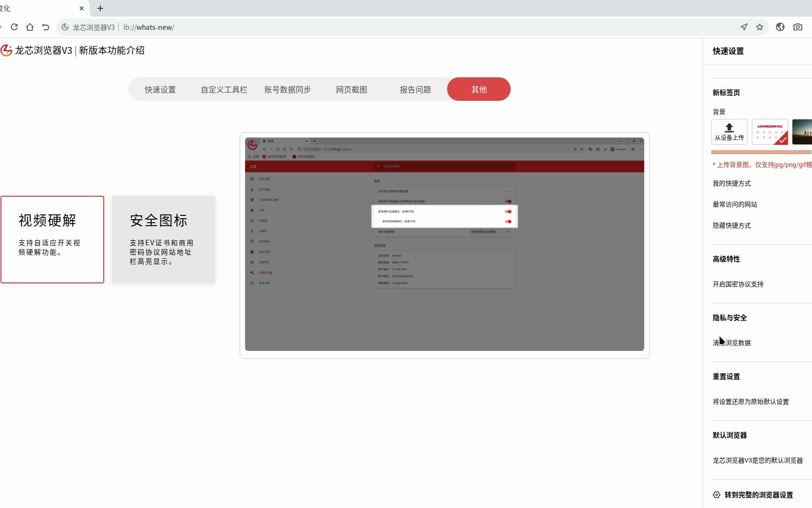Click the Loongson logo in page header
Image resolution: width=812 pixels, height=508 pixels.
pos(6,50)
